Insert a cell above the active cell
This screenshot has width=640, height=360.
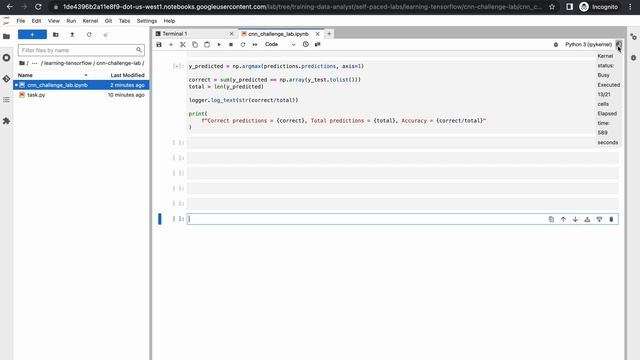point(587,219)
